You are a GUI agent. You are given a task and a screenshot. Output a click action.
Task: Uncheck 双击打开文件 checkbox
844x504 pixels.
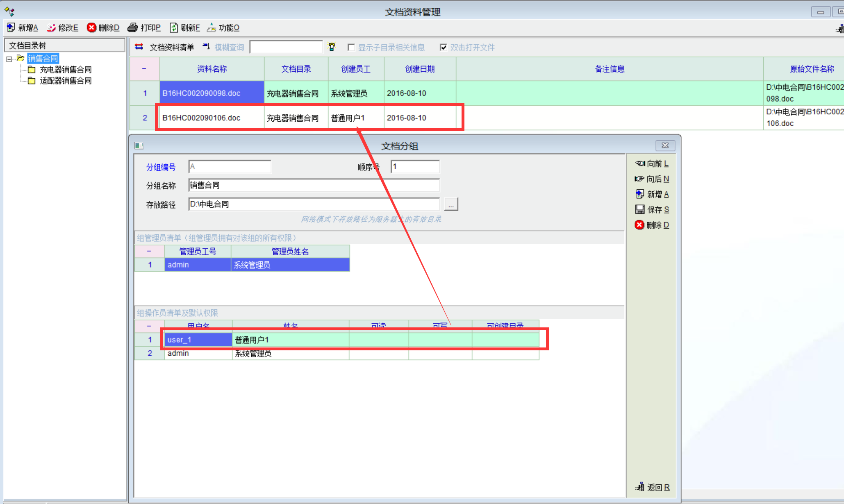point(443,47)
